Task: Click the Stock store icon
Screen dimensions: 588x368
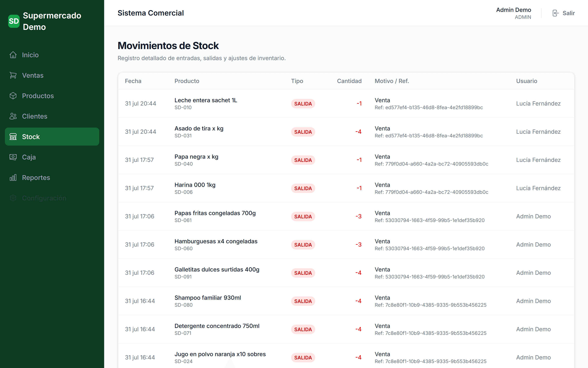Action: 13,137
